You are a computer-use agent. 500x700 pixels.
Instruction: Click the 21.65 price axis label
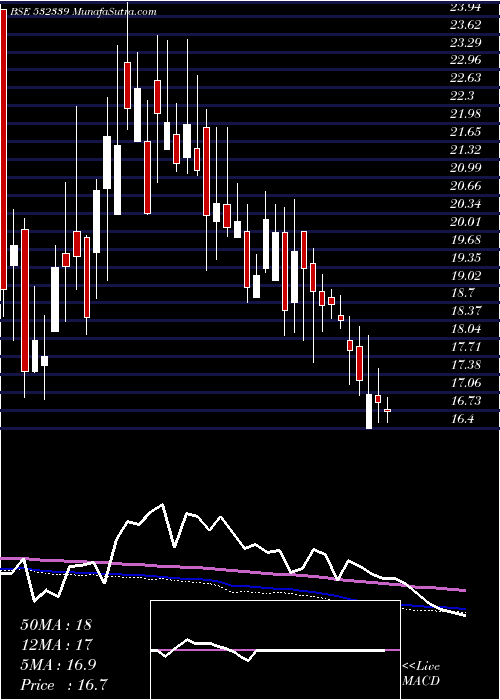pos(466,132)
